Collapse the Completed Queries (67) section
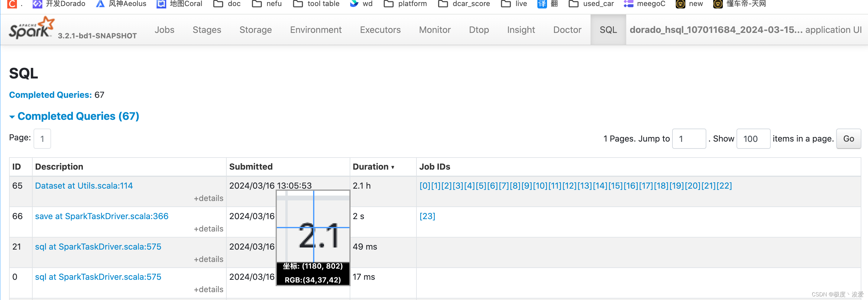Viewport: 868px width, 300px height. 74,116
